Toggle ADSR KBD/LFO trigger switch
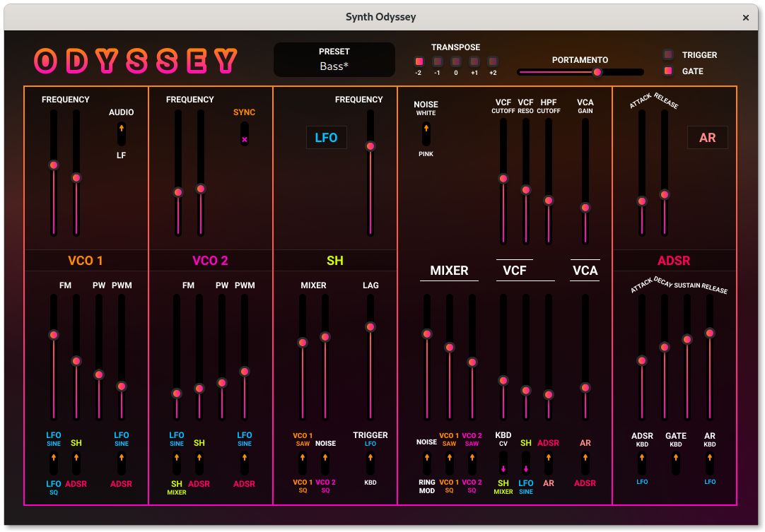This screenshot has width=765, height=532. [641, 463]
